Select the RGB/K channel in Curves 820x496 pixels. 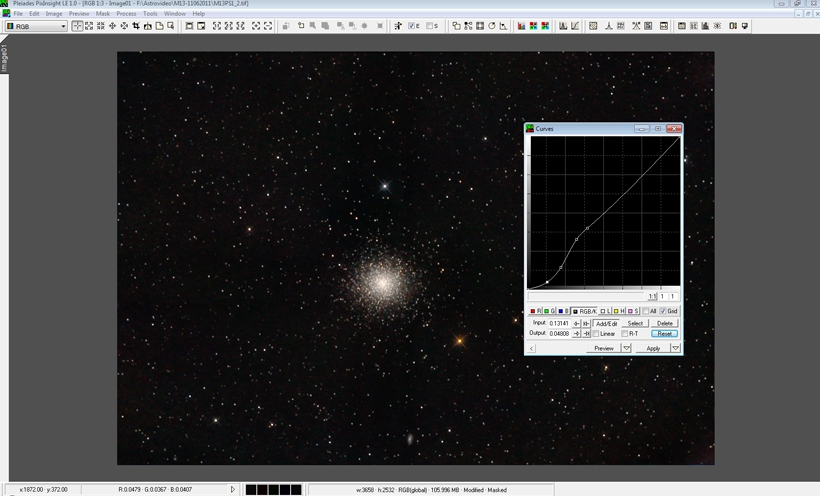pos(584,311)
